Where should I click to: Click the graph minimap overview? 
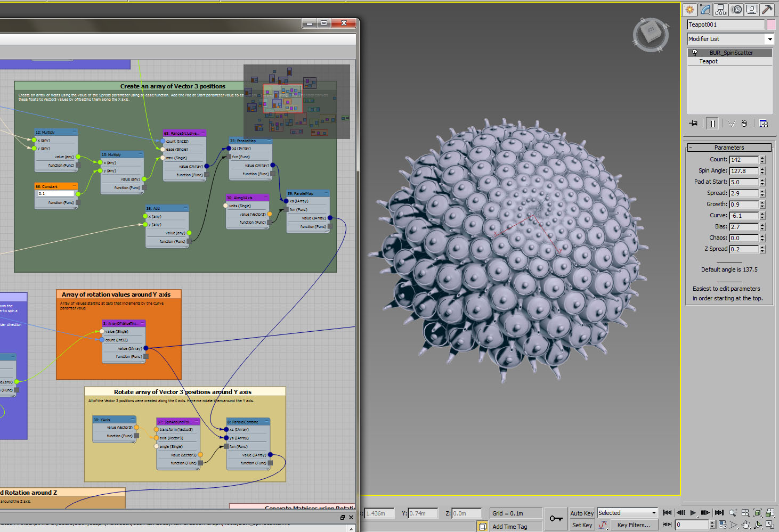pyautogui.click(x=297, y=102)
